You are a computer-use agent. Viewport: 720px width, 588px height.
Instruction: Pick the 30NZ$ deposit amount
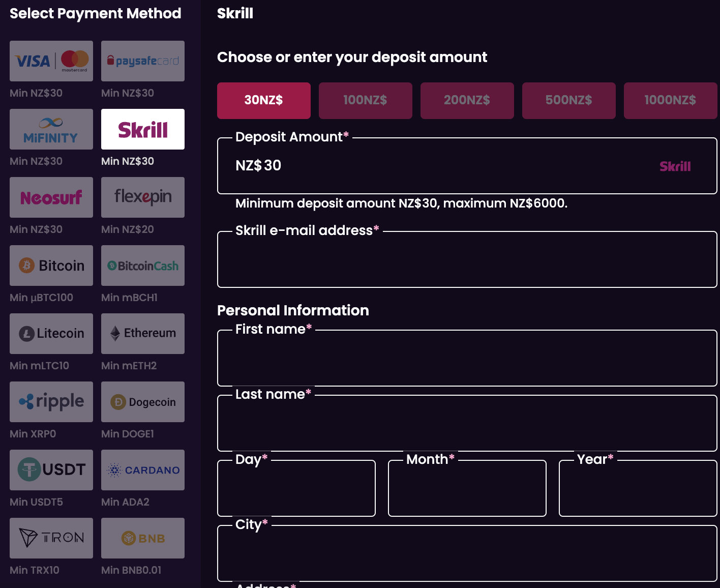pos(264,101)
